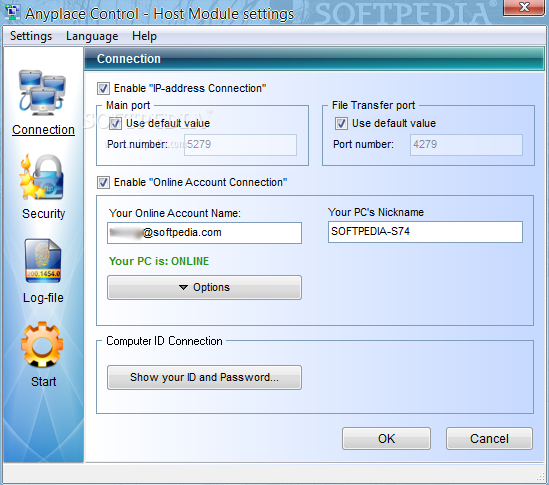
Task: Open the Settings menu
Action: (x=31, y=36)
